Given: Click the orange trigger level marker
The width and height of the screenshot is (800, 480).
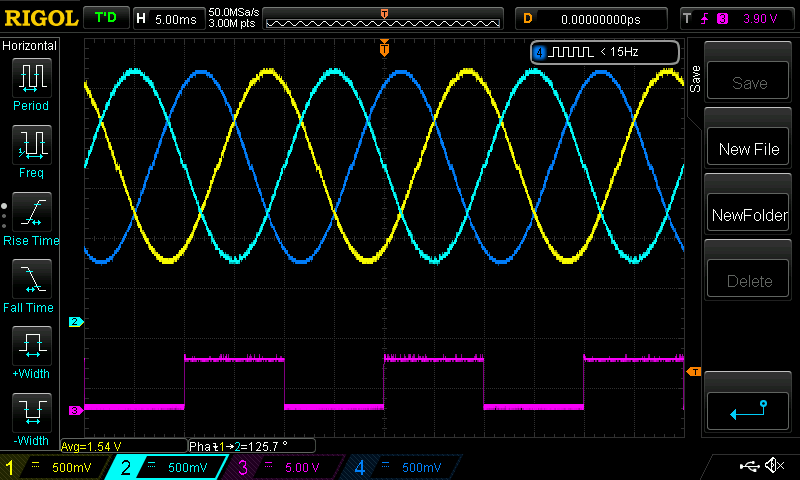Looking at the screenshot, I should [692, 372].
